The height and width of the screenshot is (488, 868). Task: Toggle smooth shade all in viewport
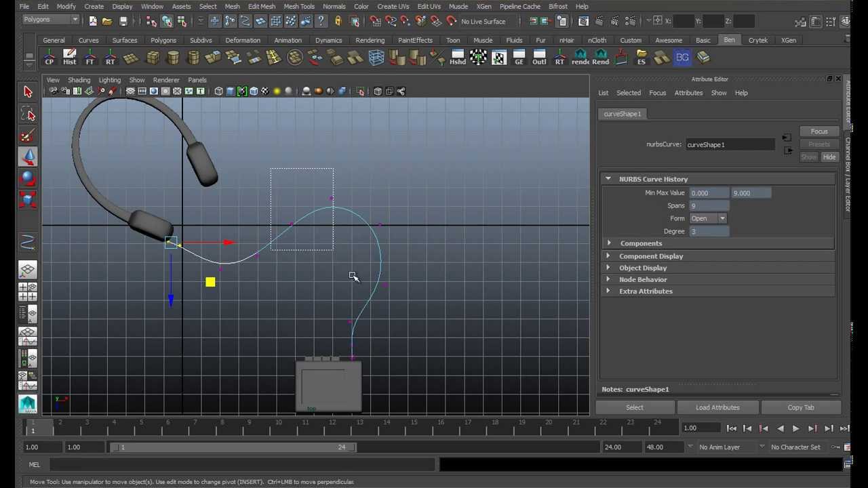(x=230, y=91)
